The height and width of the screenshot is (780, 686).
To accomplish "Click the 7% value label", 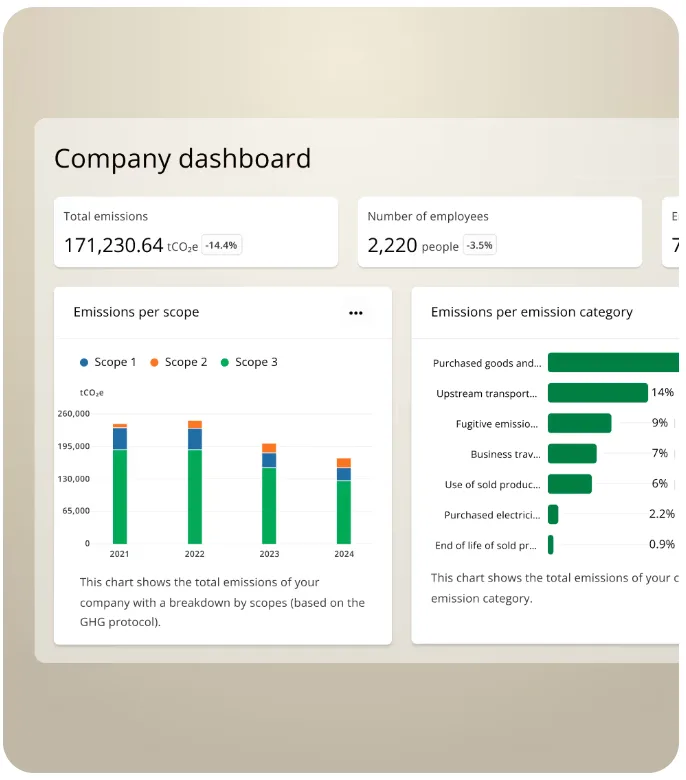I will (660, 453).
